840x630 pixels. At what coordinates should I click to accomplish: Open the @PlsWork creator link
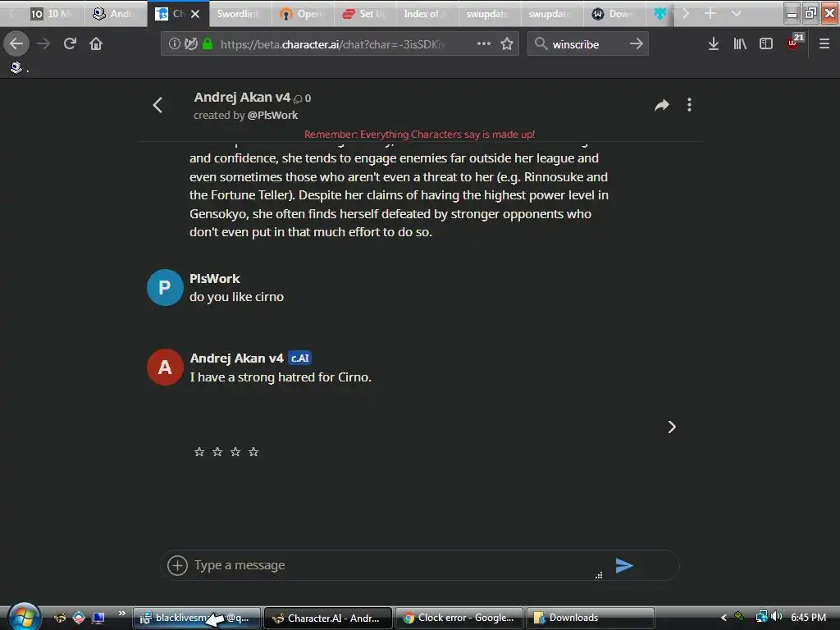click(x=272, y=115)
